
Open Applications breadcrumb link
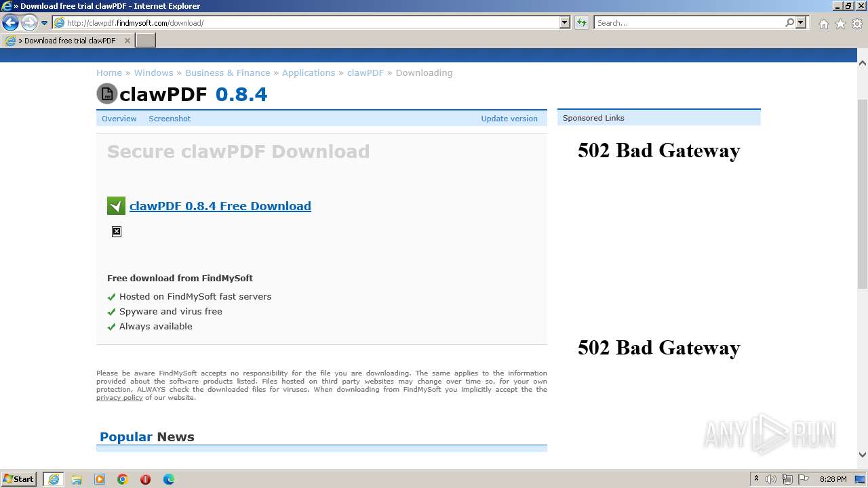309,73
